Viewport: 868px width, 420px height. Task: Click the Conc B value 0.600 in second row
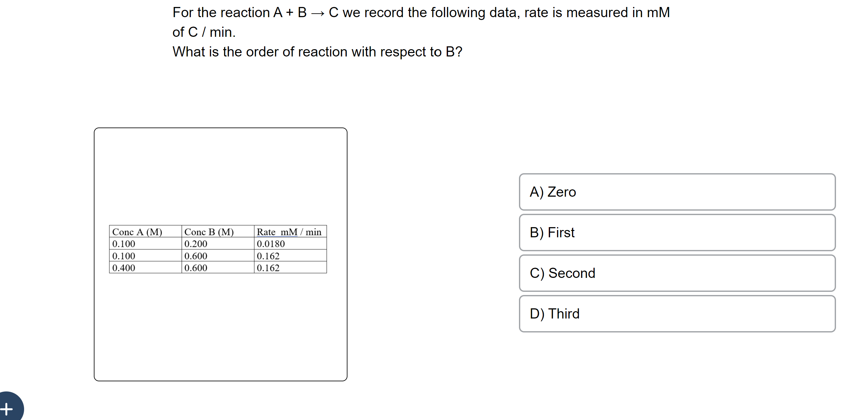coord(196,256)
